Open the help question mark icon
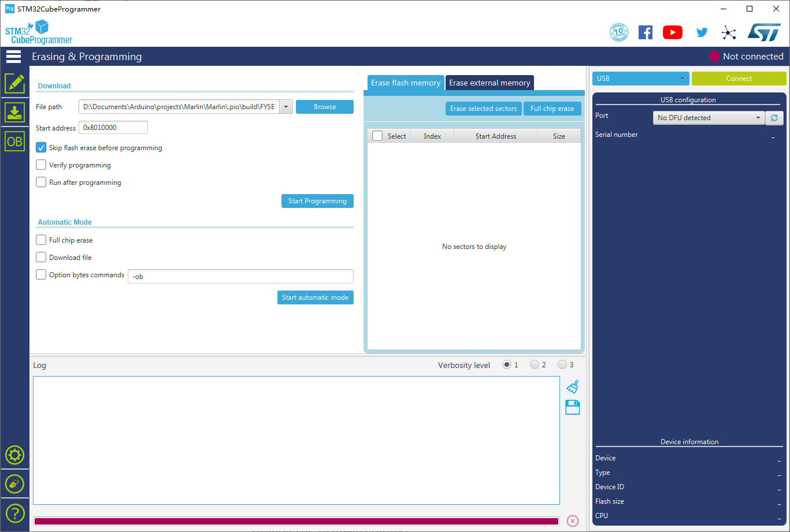The height and width of the screenshot is (532, 790). pyautogui.click(x=15, y=513)
